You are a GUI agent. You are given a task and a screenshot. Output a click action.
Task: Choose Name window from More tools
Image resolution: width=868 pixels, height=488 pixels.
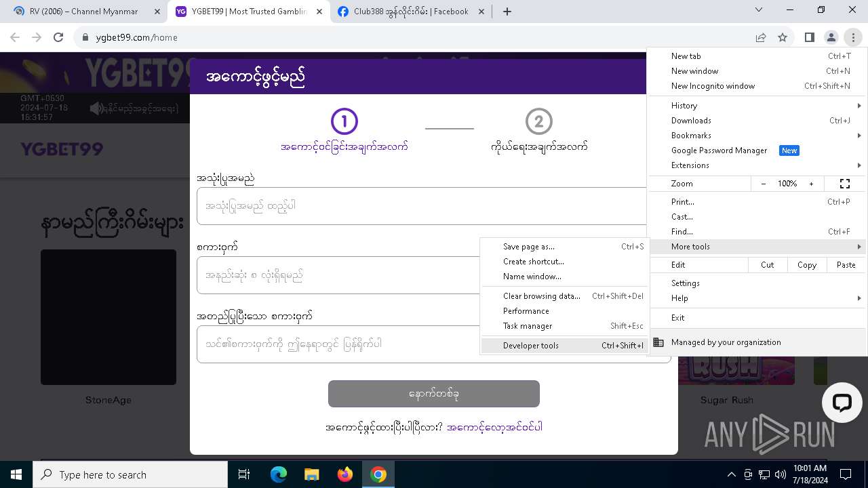pos(564,277)
